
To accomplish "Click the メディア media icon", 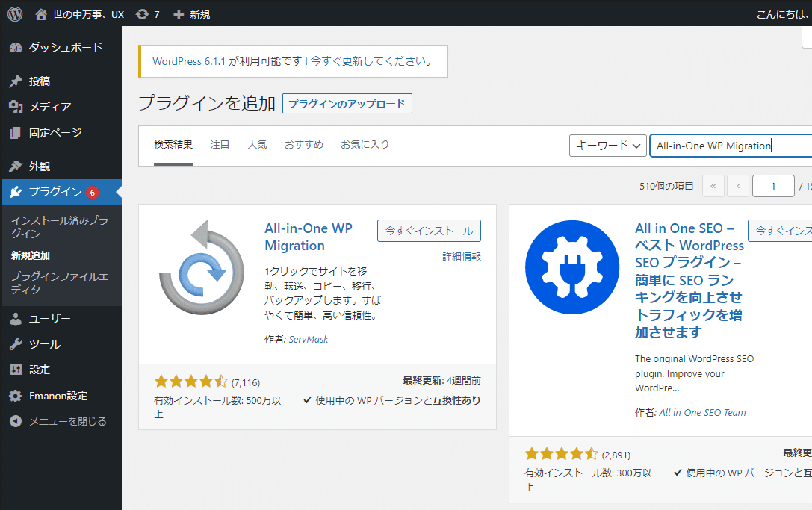I will 16,107.
